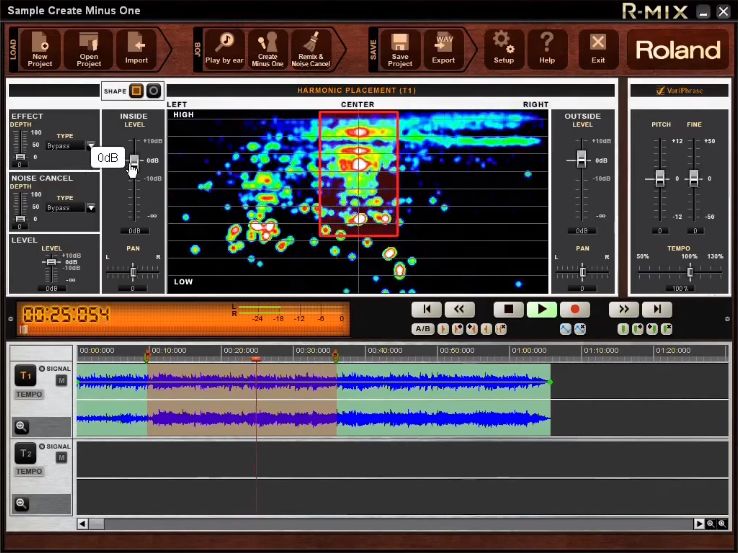Click the orange delete-marker icon with X
This screenshot has height=553, width=738.
501,329
